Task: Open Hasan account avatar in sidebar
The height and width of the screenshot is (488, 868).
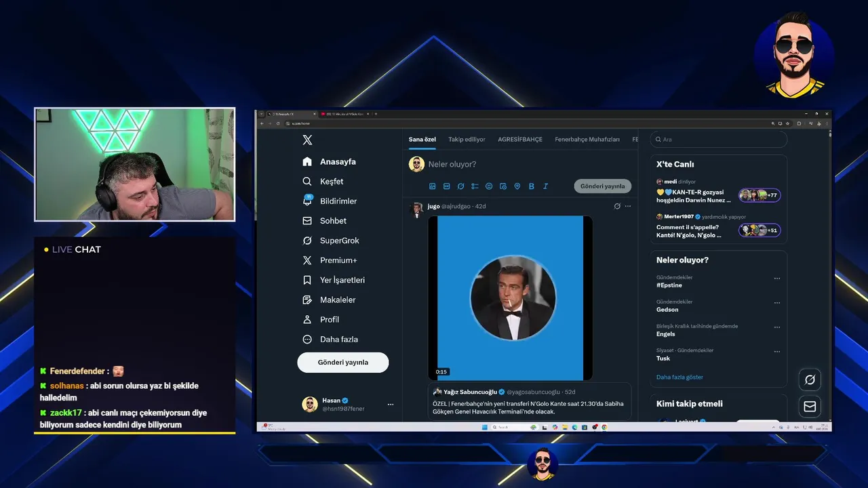Action: coord(310,405)
